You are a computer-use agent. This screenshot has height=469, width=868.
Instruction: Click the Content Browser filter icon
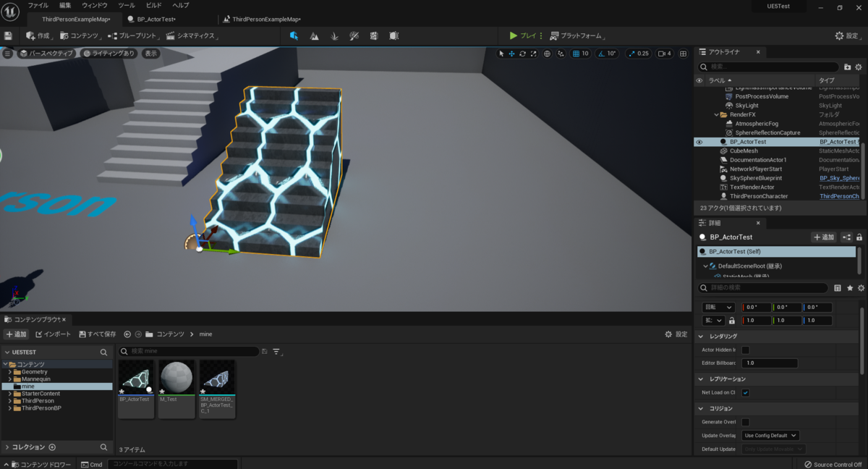(276, 352)
